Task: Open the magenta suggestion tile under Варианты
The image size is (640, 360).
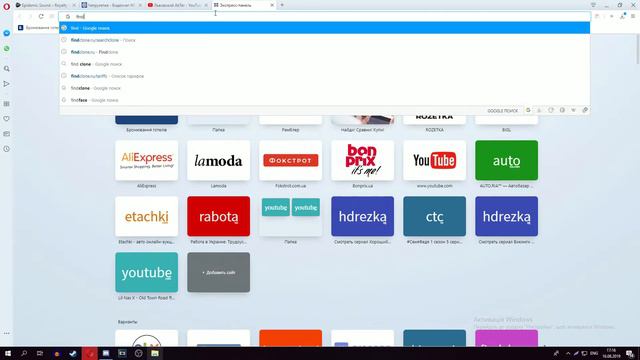Action: pyautogui.click(x=507, y=338)
